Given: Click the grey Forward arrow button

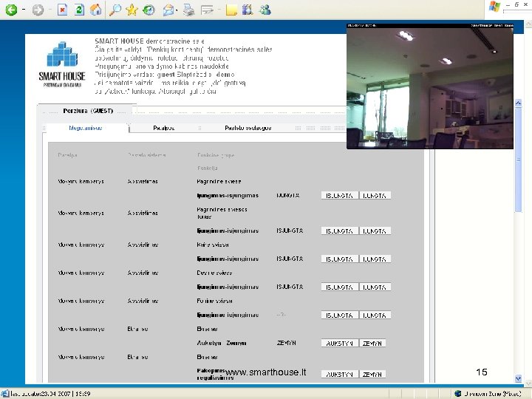Looking at the screenshot, I should pos(38,10).
